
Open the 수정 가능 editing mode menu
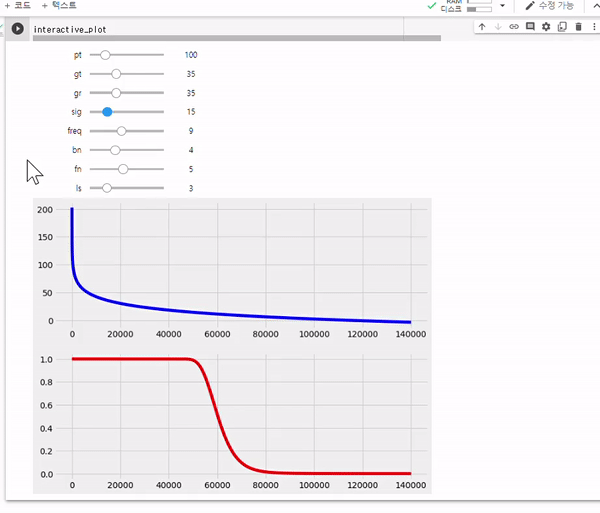pos(549,5)
